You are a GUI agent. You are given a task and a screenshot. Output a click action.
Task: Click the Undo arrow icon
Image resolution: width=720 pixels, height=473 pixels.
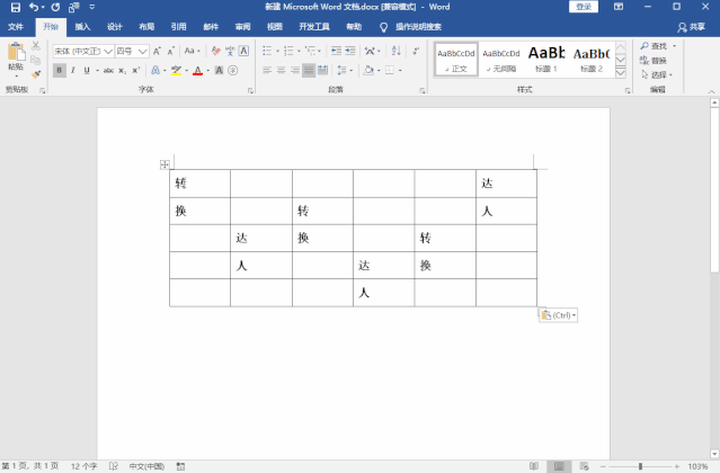point(34,7)
